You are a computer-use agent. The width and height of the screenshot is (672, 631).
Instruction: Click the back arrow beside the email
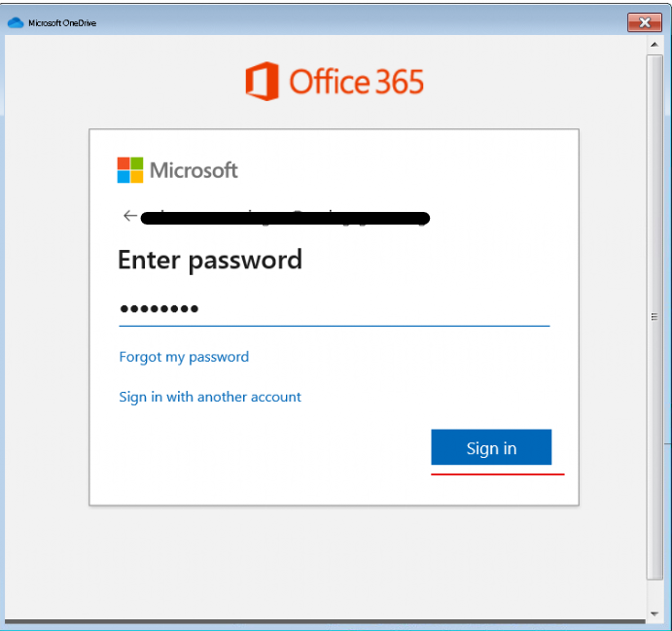130,216
